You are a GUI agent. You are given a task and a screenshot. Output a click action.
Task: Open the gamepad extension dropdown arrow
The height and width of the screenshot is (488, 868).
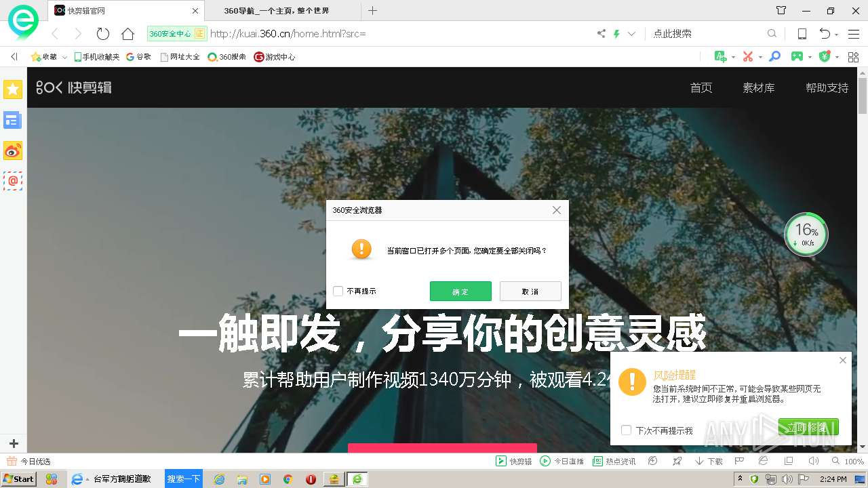[x=810, y=58]
